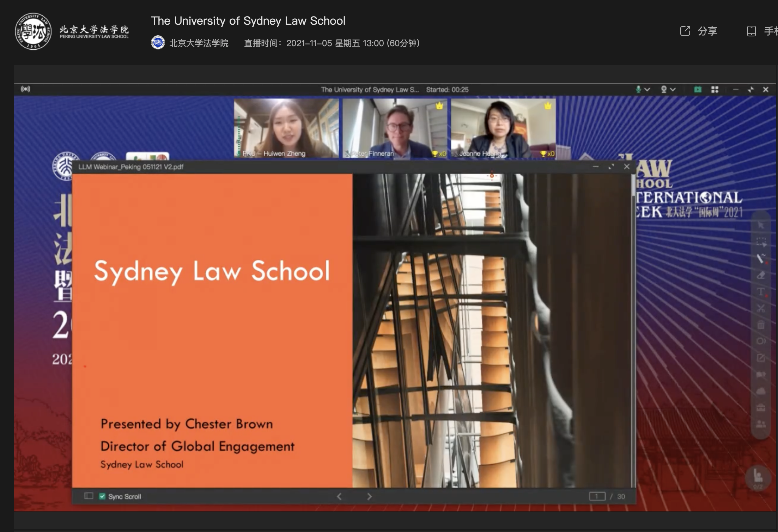Toggle the webcam on or off

click(664, 90)
